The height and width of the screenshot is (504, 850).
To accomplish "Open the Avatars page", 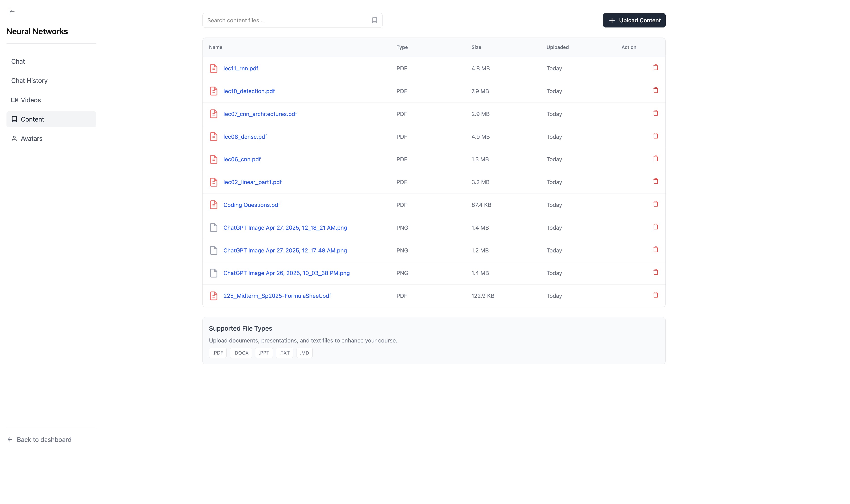I will pos(31,139).
